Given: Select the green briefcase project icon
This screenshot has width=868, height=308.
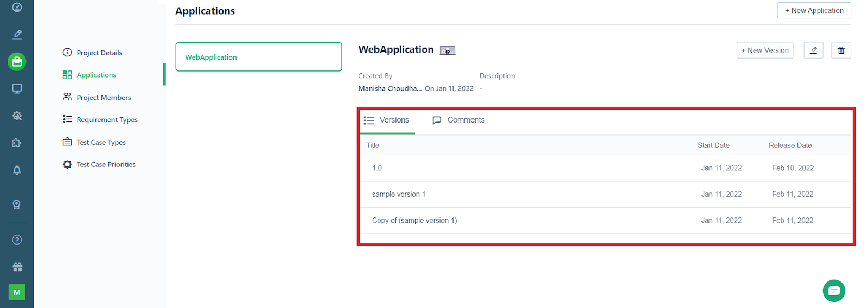Looking at the screenshot, I should (17, 62).
